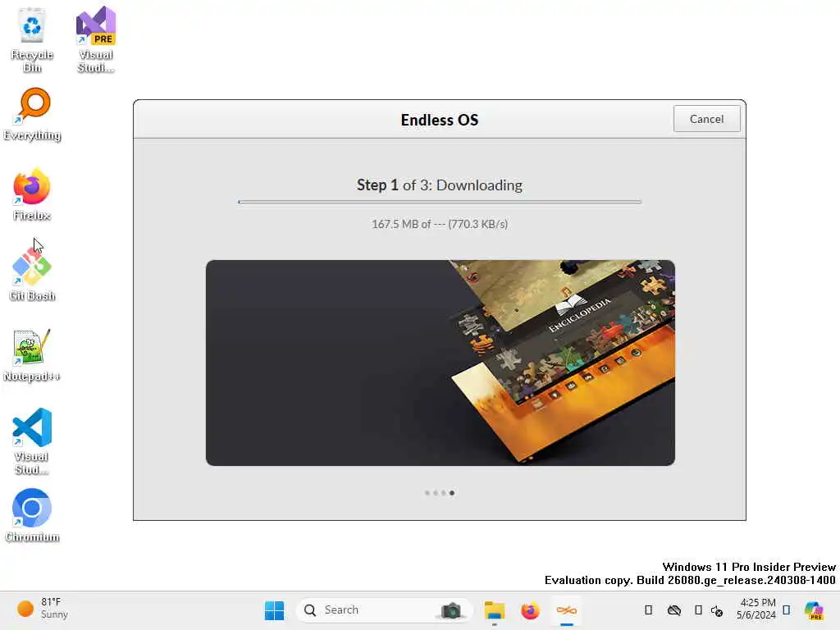Select the Git Bash desktop shortcut
840x630 pixels.
coord(32,276)
